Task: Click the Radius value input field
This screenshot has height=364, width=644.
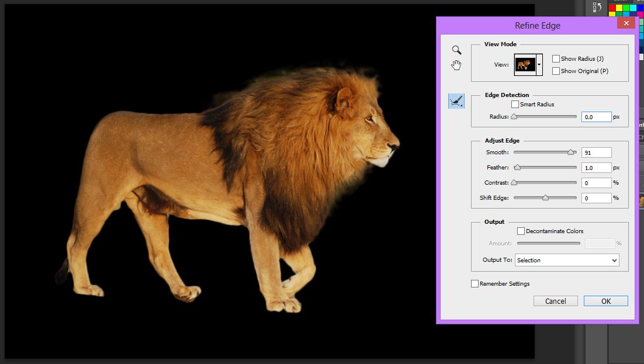Action: pyautogui.click(x=596, y=117)
